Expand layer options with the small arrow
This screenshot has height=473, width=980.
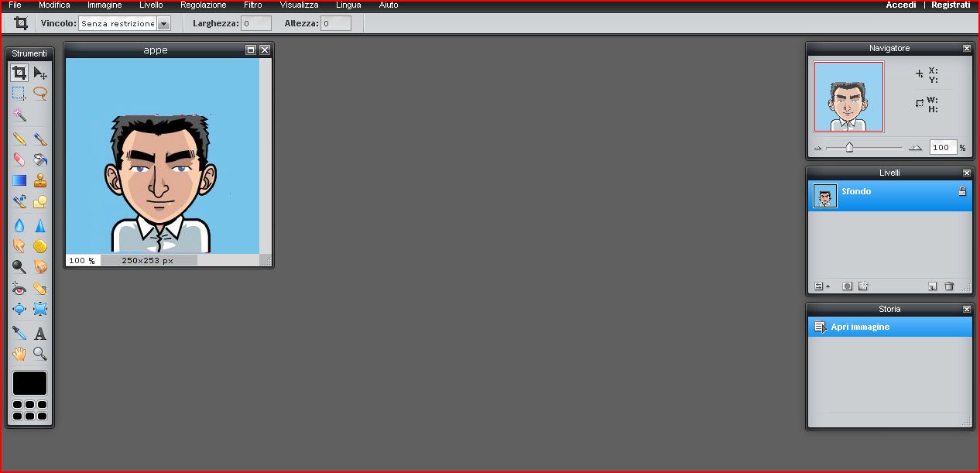pyautogui.click(x=828, y=287)
